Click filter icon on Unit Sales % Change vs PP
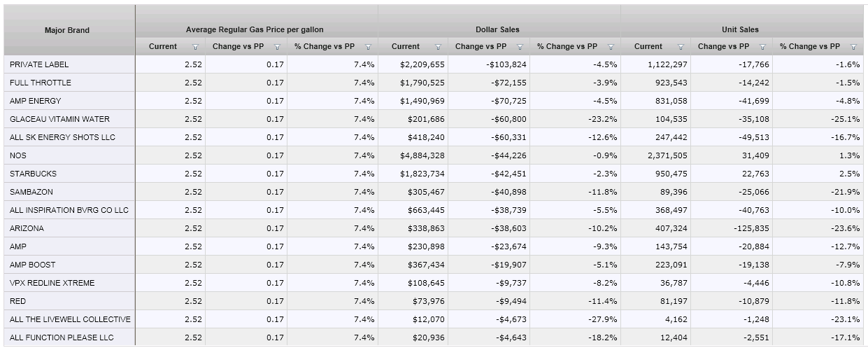This screenshot has width=868, height=348. coord(853,47)
